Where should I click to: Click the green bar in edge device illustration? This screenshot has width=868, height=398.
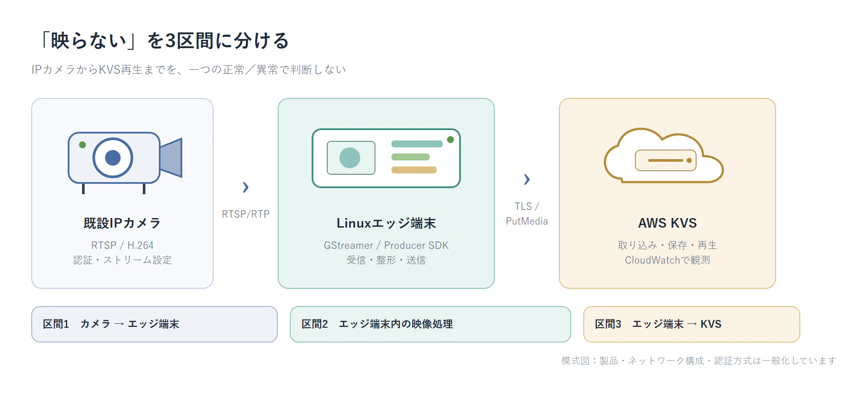(x=411, y=157)
